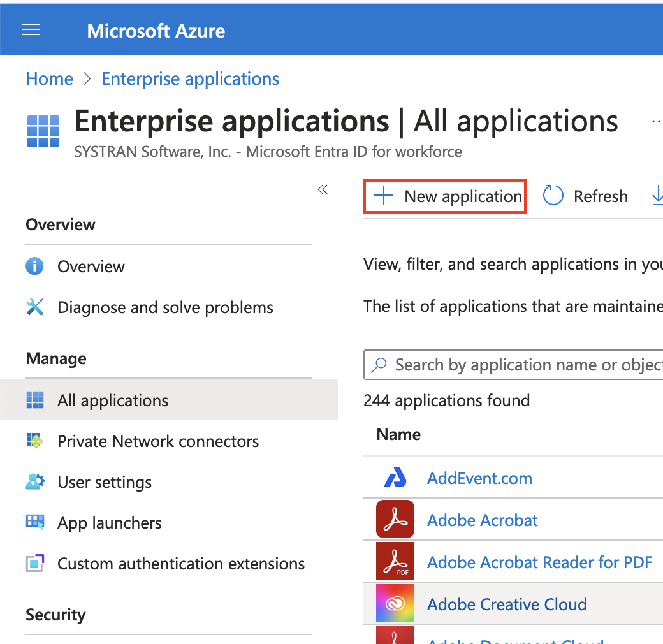This screenshot has width=663, height=644.
Task: Click the Security section heading
Action: tap(55, 615)
